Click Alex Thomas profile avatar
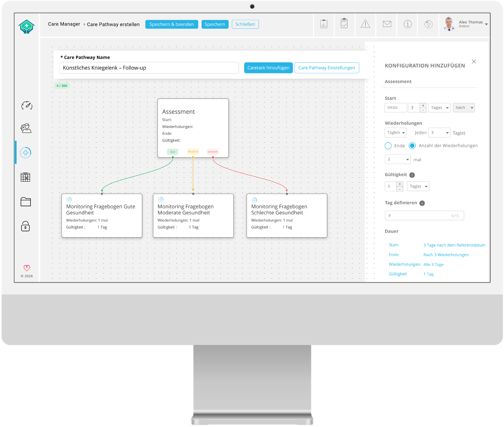 tap(449, 24)
